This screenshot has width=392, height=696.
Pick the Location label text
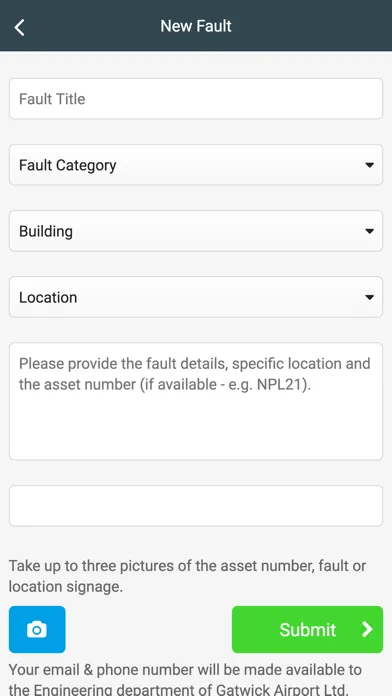coord(48,297)
